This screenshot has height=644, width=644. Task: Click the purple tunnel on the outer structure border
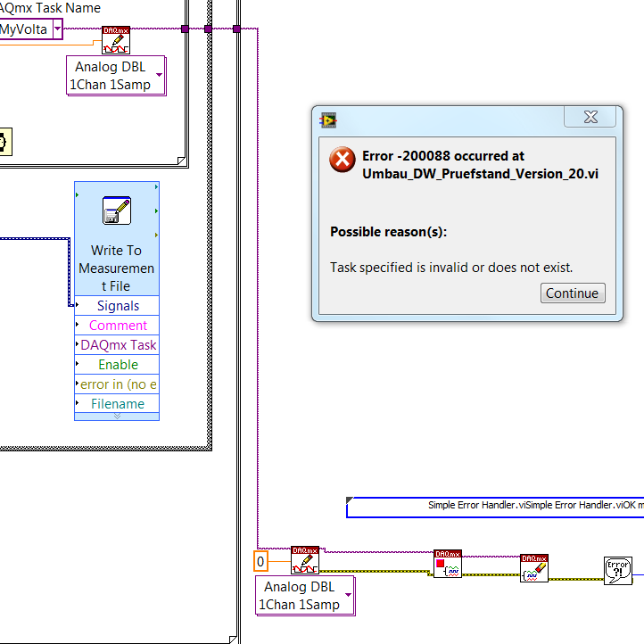click(236, 29)
